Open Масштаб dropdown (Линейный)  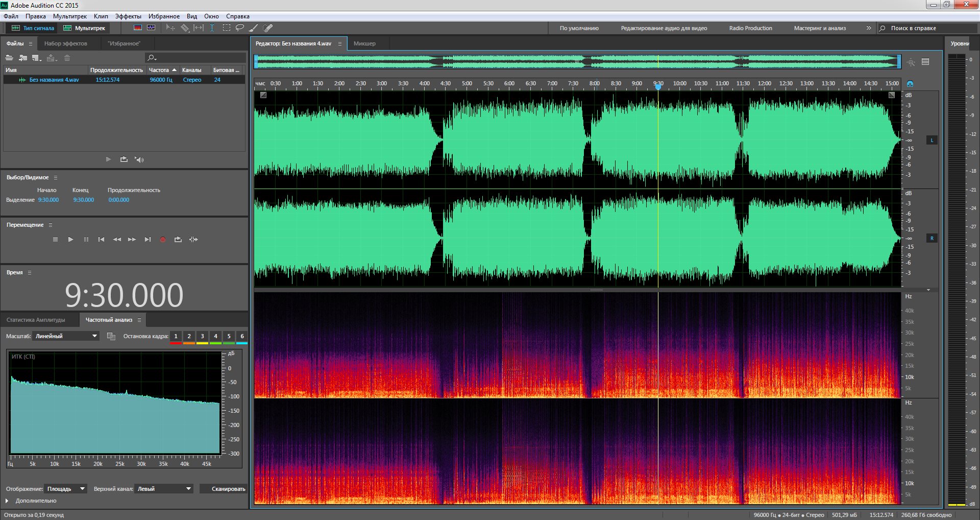(66, 336)
